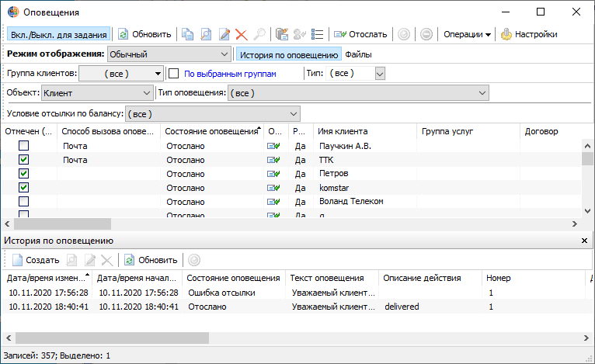Uncheck the komstar row checkbox
This screenshot has height=364, width=595.
[x=23, y=187]
